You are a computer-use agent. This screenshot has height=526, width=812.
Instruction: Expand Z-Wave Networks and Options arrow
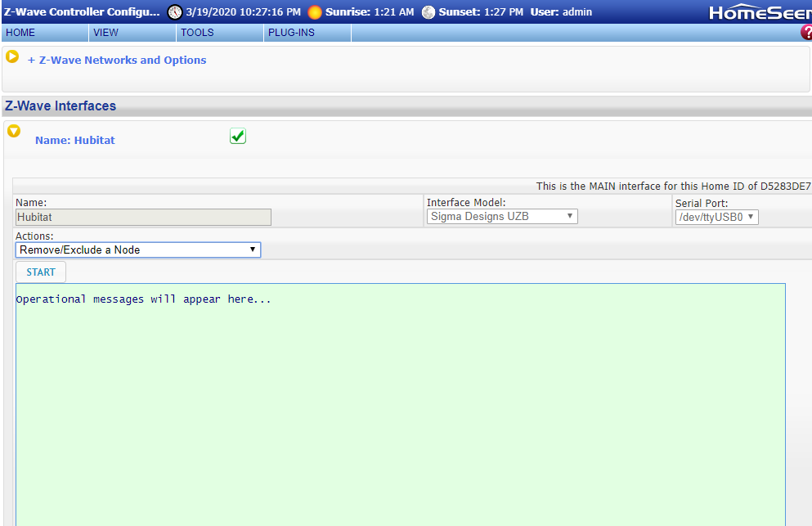pos(12,56)
